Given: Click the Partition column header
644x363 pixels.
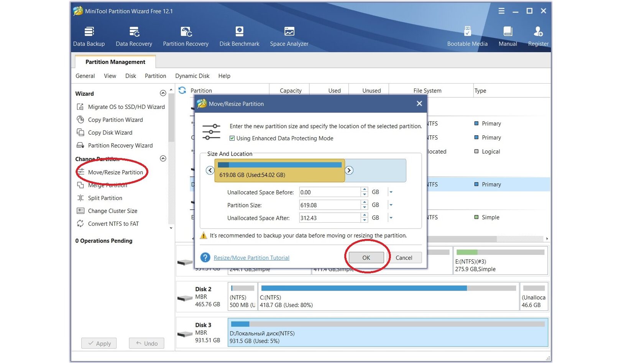Looking at the screenshot, I should tap(201, 90).
